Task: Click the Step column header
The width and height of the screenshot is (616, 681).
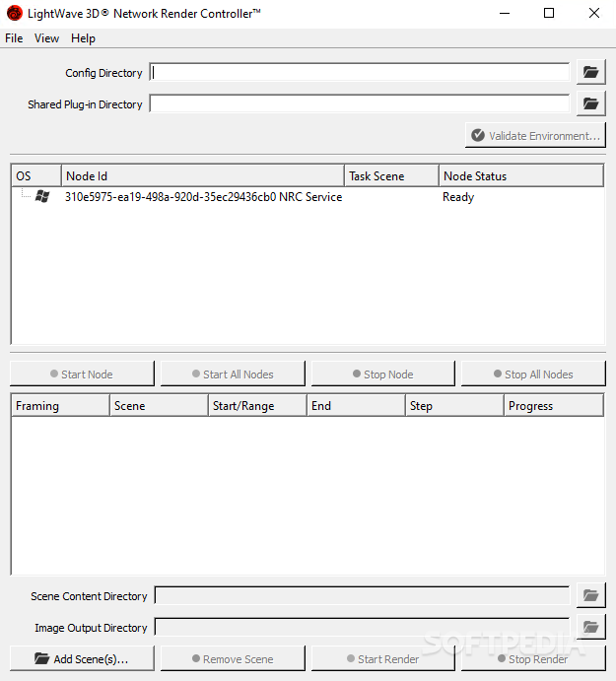Action: [454, 405]
